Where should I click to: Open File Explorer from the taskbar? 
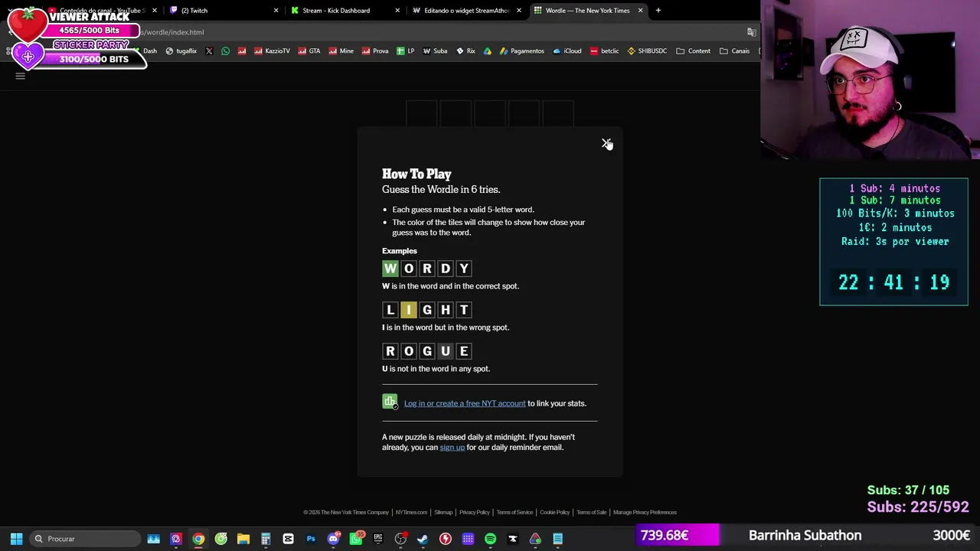click(243, 539)
